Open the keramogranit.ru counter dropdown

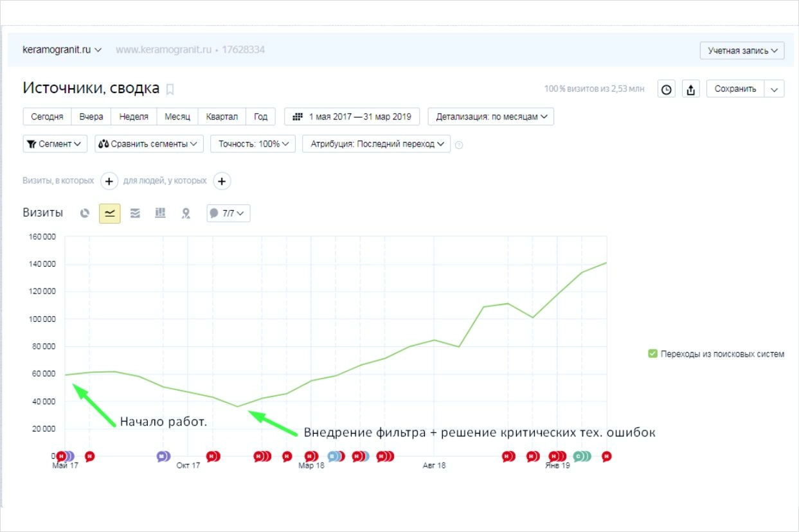pyautogui.click(x=62, y=49)
